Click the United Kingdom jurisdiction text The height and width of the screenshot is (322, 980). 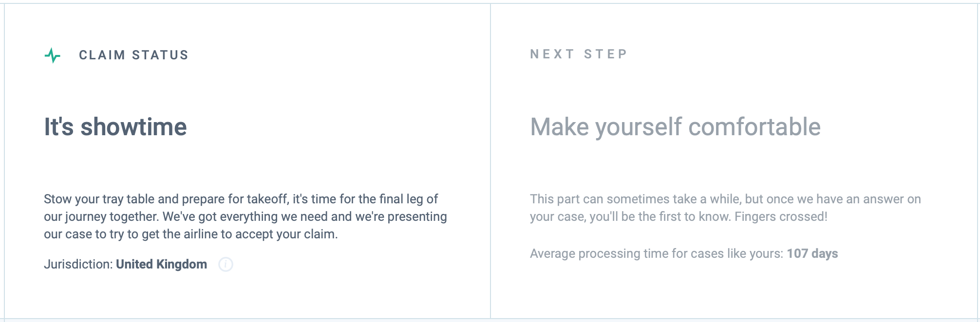coord(161,264)
